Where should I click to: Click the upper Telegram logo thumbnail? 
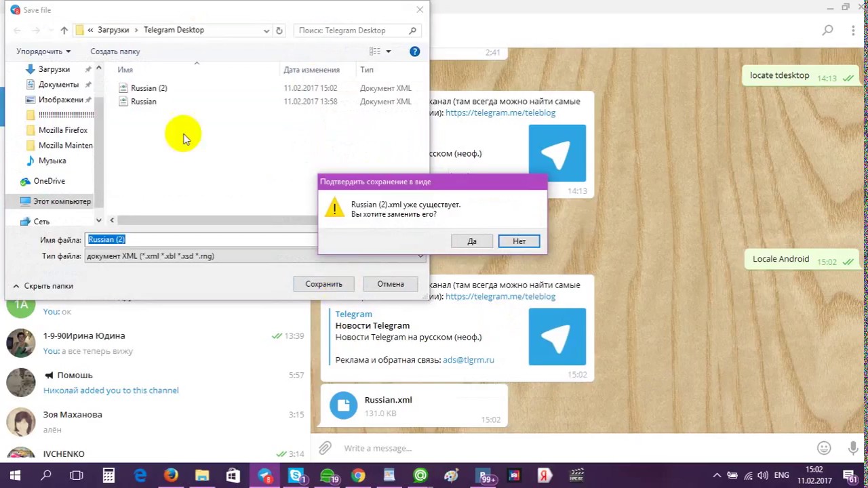click(x=557, y=153)
